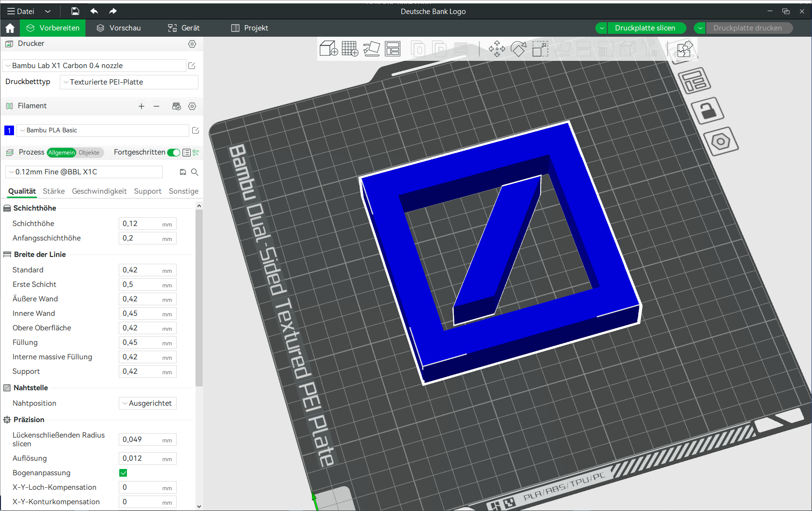
Task: Open printer settings gear icon
Action: click(x=192, y=44)
